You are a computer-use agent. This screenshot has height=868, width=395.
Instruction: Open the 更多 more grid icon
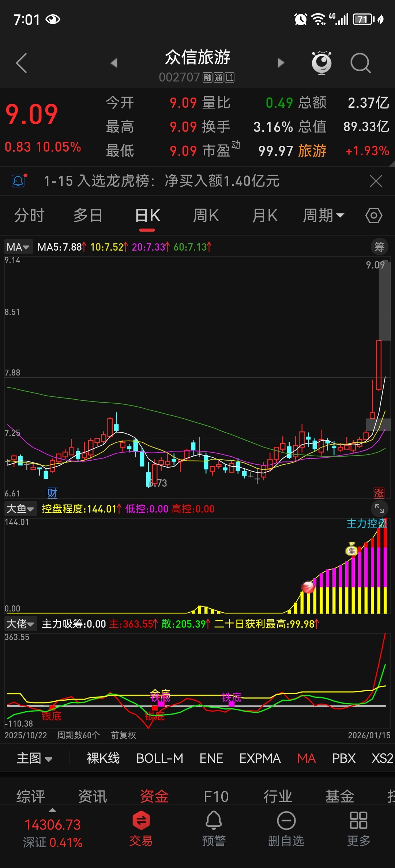[x=358, y=828]
